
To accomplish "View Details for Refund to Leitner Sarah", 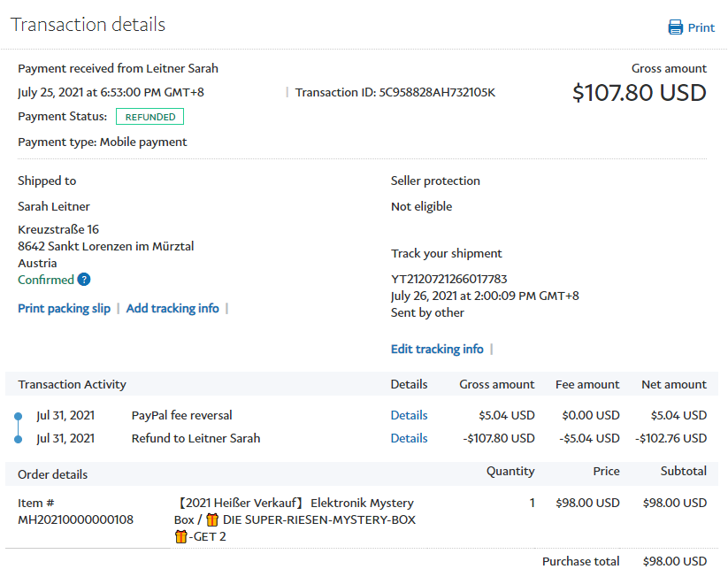I will 409,438.
